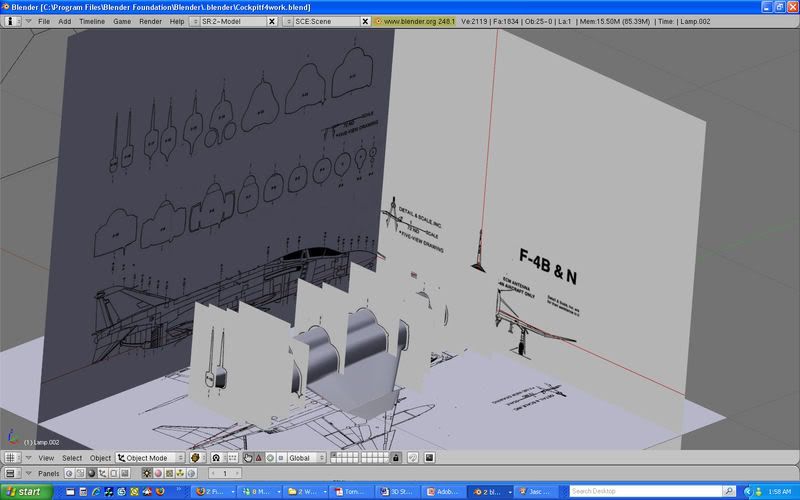Open the viewport draw type selector
The width and height of the screenshot is (800, 500).
(198, 458)
